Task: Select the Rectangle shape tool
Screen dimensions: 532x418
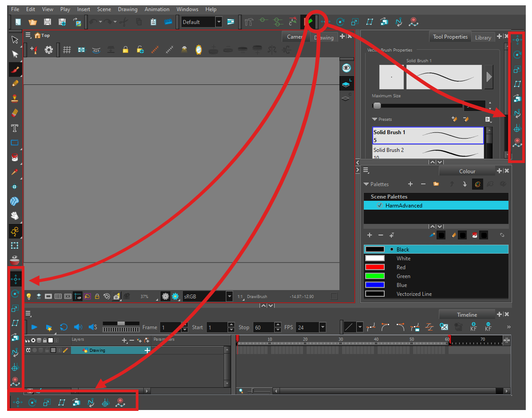Action: tap(15, 143)
